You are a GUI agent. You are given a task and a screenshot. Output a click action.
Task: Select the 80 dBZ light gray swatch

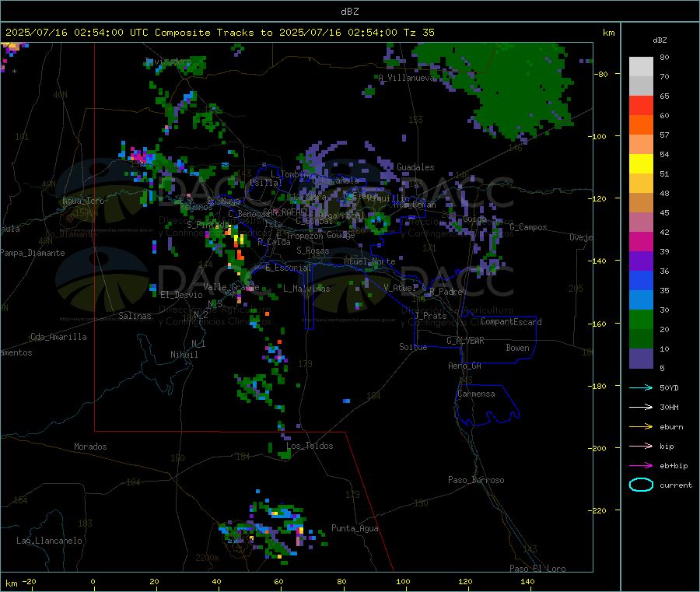coord(641,67)
